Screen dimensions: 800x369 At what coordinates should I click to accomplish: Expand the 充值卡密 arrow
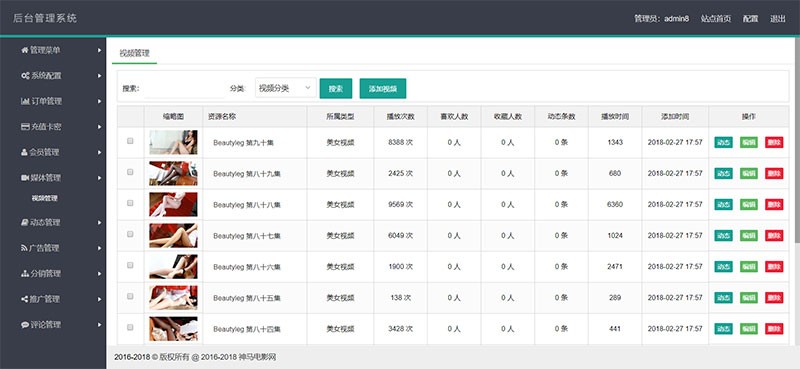pos(99,127)
